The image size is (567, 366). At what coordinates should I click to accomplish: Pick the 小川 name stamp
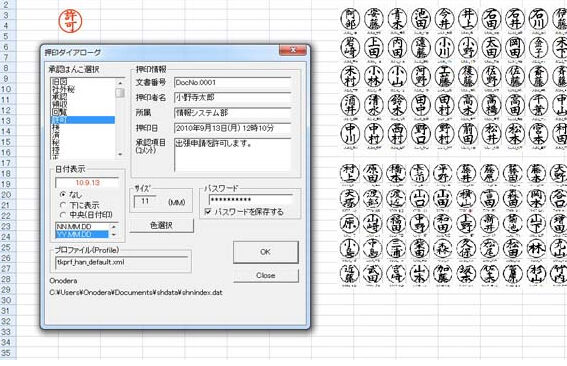tap(444, 47)
